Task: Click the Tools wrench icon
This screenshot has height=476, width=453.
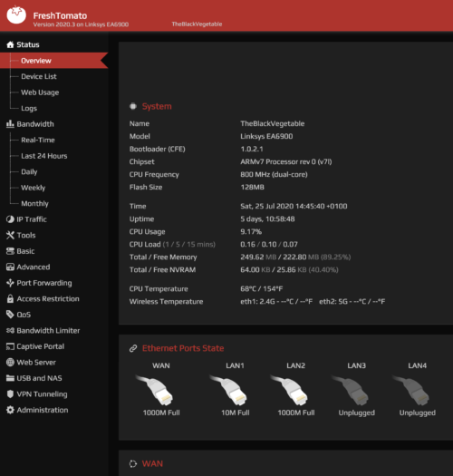Action: point(10,235)
